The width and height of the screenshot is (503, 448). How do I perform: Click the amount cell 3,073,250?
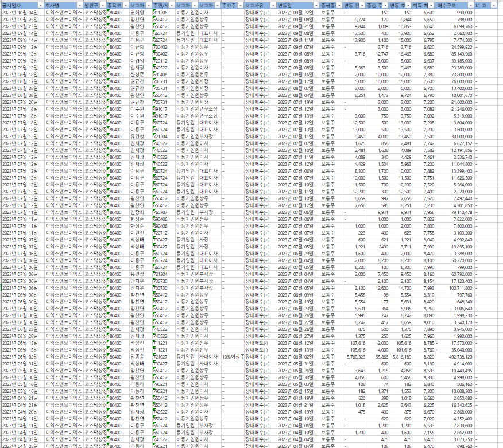click(x=455, y=439)
